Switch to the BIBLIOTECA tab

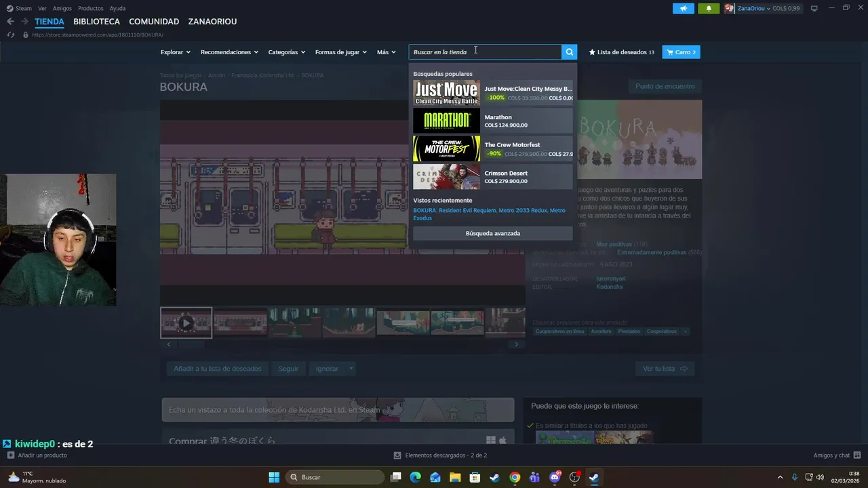pos(96,22)
